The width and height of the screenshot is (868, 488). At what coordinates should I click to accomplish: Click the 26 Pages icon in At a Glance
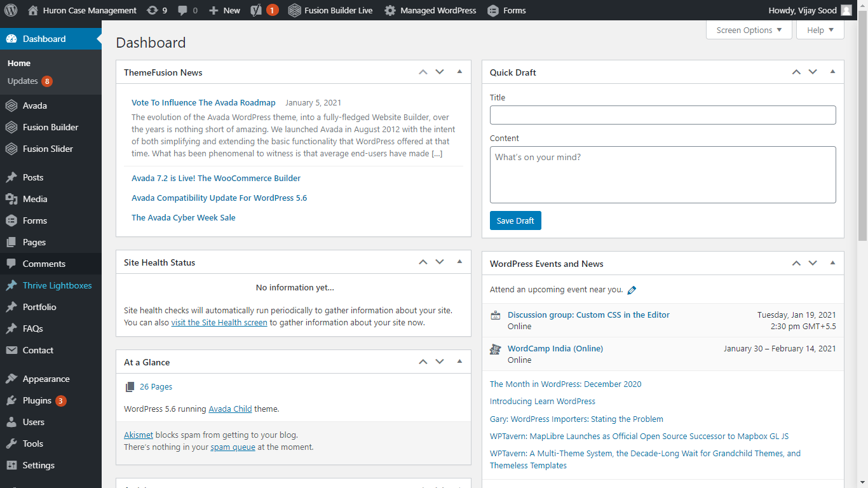[x=130, y=386]
